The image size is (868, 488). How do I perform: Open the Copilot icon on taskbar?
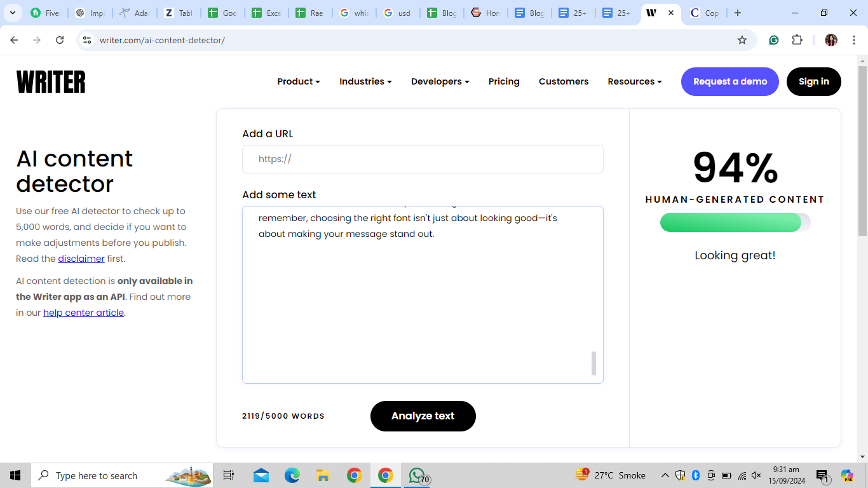(x=847, y=475)
